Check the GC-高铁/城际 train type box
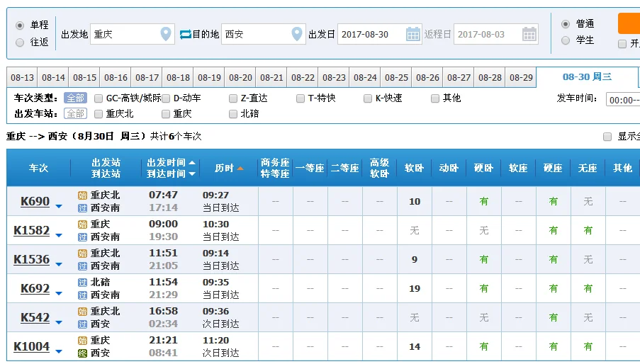 point(99,98)
